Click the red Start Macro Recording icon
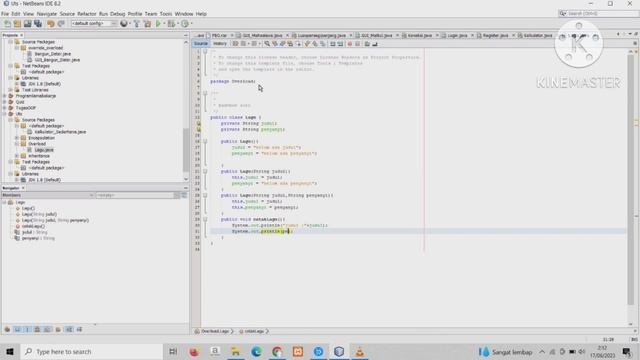 pos(350,44)
